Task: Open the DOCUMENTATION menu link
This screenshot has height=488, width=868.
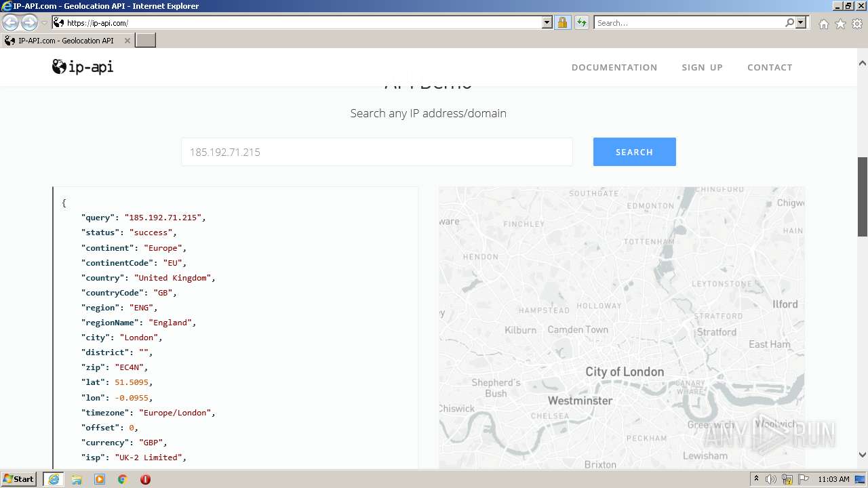Action: [614, 67]
